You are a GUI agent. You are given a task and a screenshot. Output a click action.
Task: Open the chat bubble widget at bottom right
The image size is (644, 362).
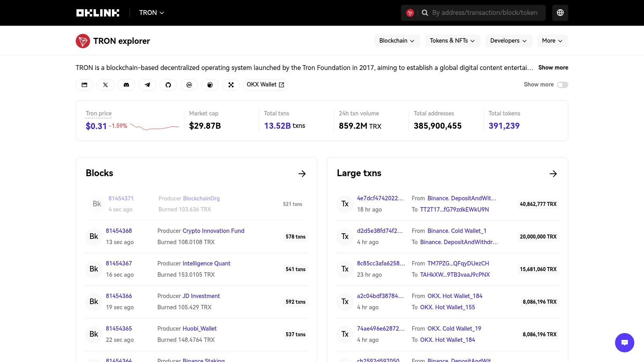click(x=624, y=343)
